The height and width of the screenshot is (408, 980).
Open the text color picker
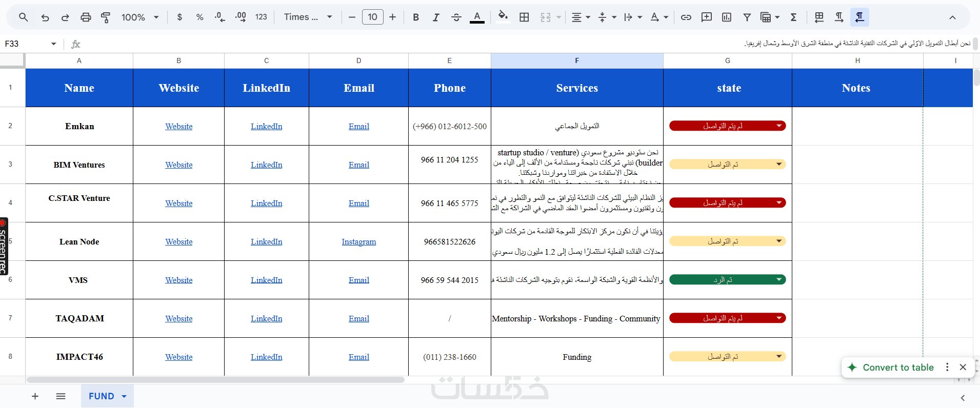477,17
